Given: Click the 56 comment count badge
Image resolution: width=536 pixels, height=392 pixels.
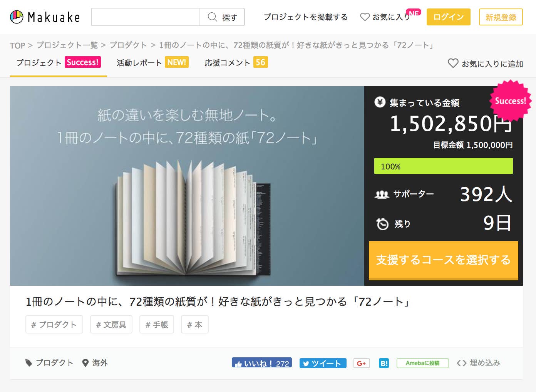Looking at the screenshot, I should pos(261,62).
